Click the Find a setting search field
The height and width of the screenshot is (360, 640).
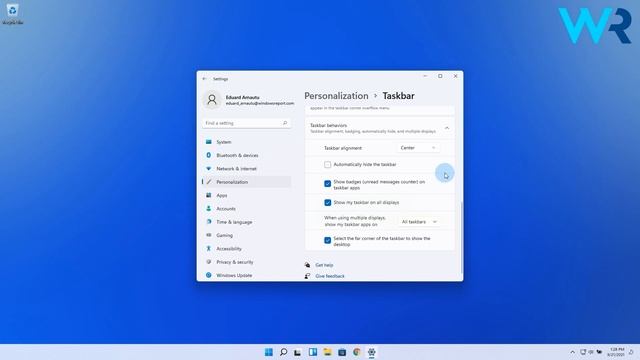tap(246, 123)
